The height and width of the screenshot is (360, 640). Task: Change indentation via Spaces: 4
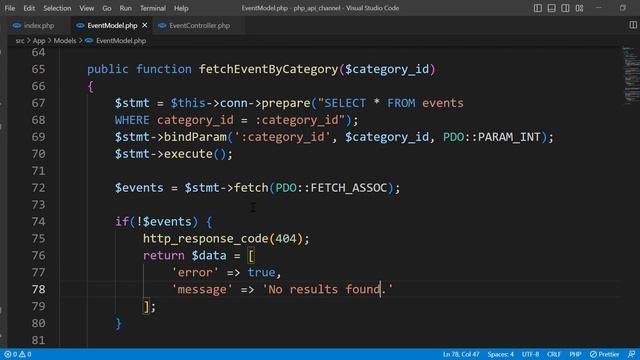point(500,354)
